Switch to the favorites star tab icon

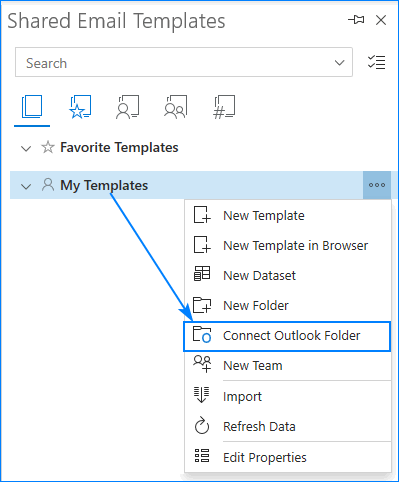[80, 107]
